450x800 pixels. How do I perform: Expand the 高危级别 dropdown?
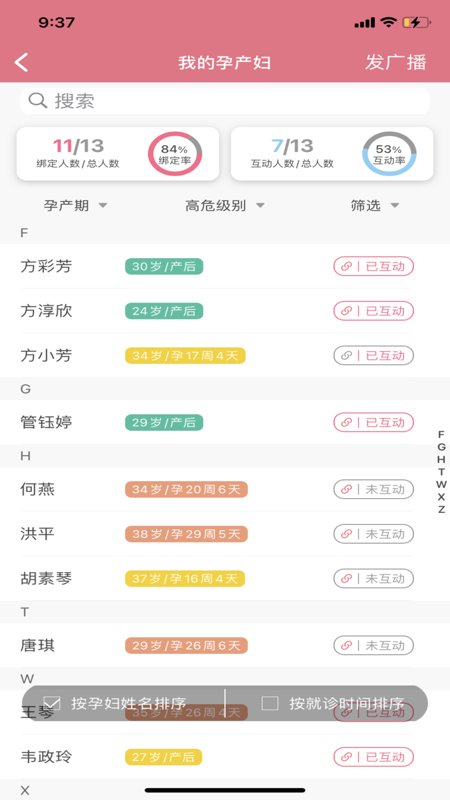(x=225, y=206)
